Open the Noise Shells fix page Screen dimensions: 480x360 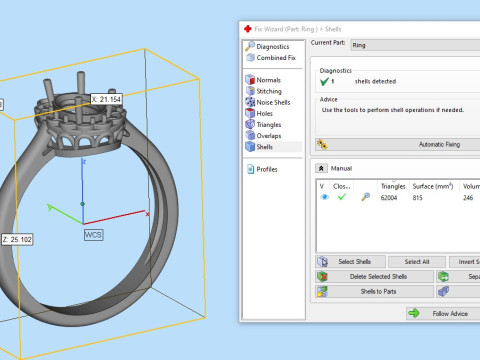pyautogui.click(x=268, y=102)
